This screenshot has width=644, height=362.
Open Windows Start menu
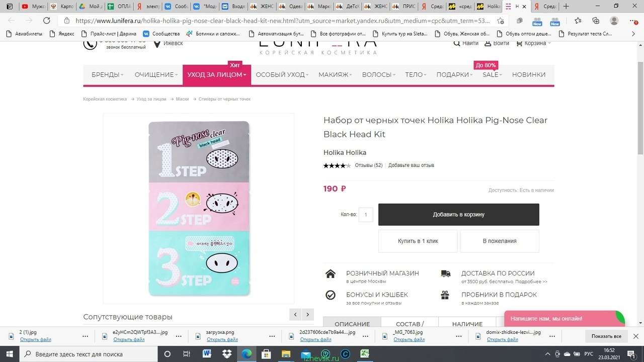point(10,354)
